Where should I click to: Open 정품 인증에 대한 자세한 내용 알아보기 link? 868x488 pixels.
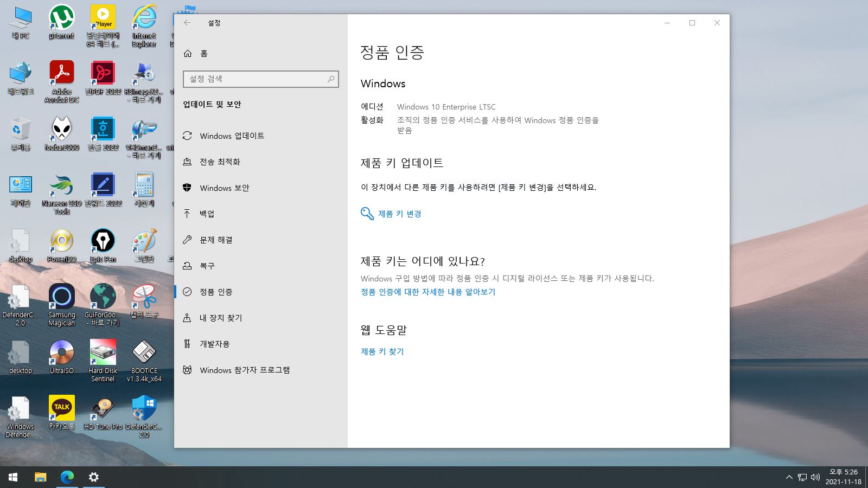[428, 292]
